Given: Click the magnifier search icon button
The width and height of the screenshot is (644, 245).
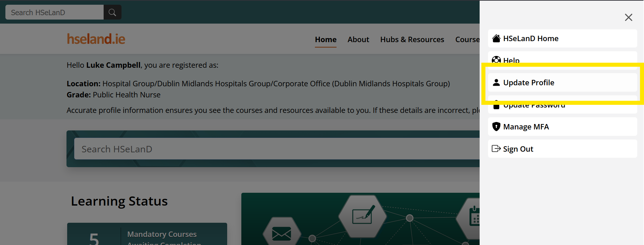Looking at the screenshot, I should pos(112,12).
